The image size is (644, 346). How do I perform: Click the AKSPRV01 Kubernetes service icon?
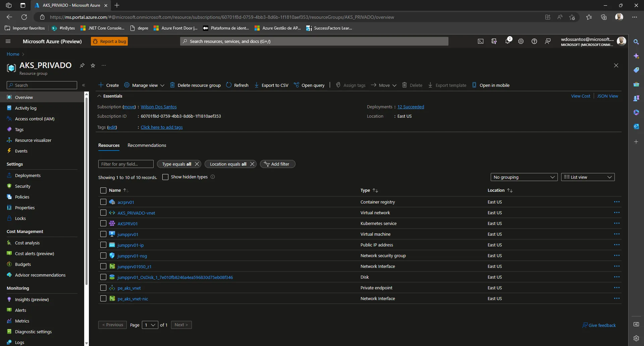112,223
